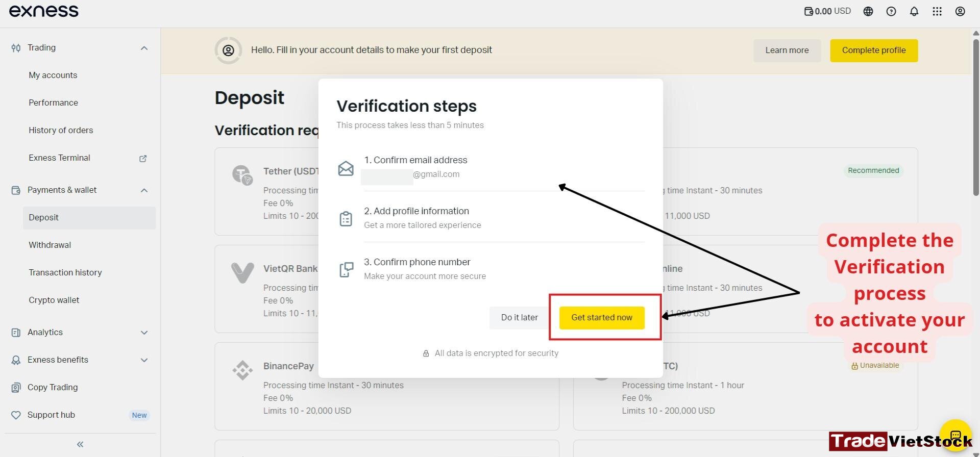Click the Trading candlestick icon
Viewport: 980px width, 457px height.
point(16,48)
